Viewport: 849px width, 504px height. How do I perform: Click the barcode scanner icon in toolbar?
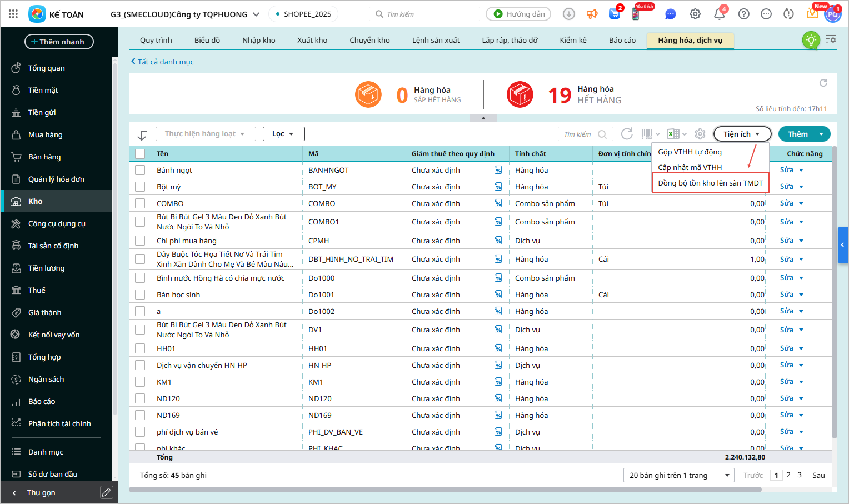pos(647,134)
